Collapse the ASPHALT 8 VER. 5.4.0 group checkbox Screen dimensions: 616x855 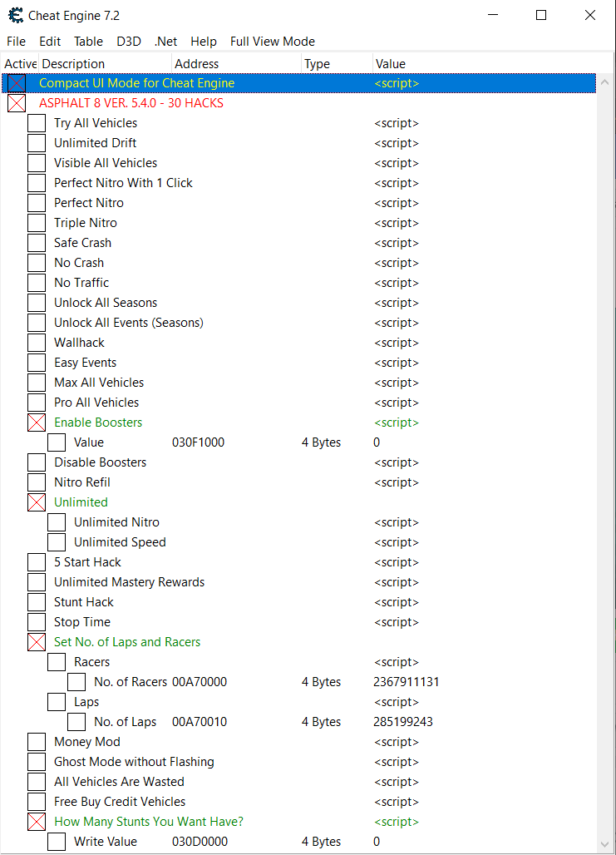[x=17, y=103]
